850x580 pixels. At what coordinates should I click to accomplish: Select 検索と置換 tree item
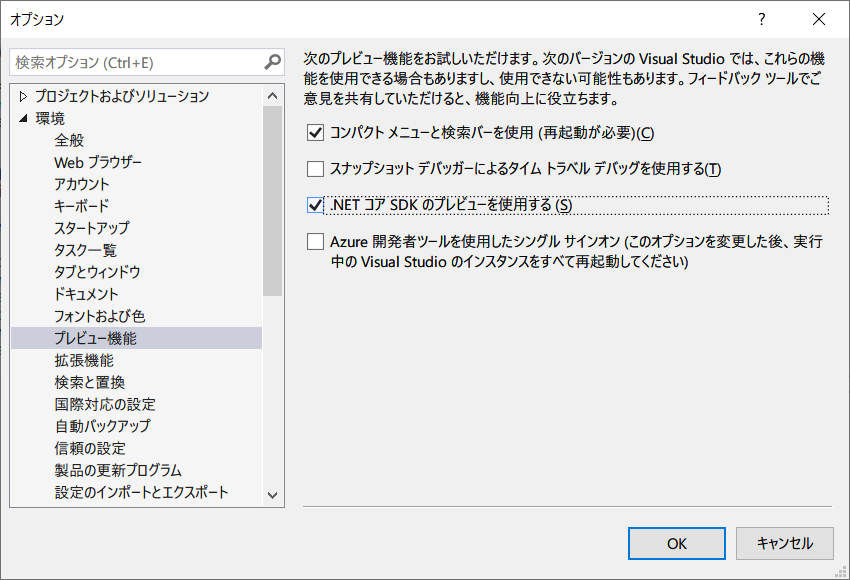pyautogui.click(x=89, y=382)
